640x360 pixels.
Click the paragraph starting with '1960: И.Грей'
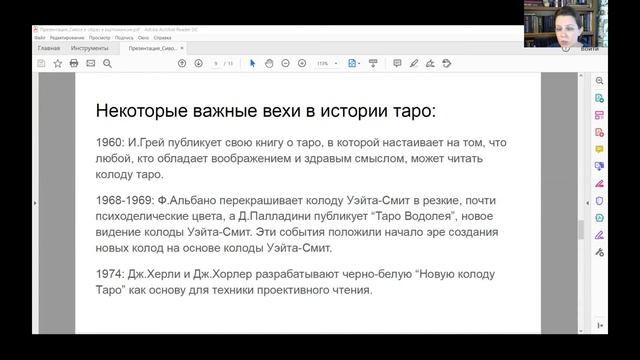[x=301, y=158]
